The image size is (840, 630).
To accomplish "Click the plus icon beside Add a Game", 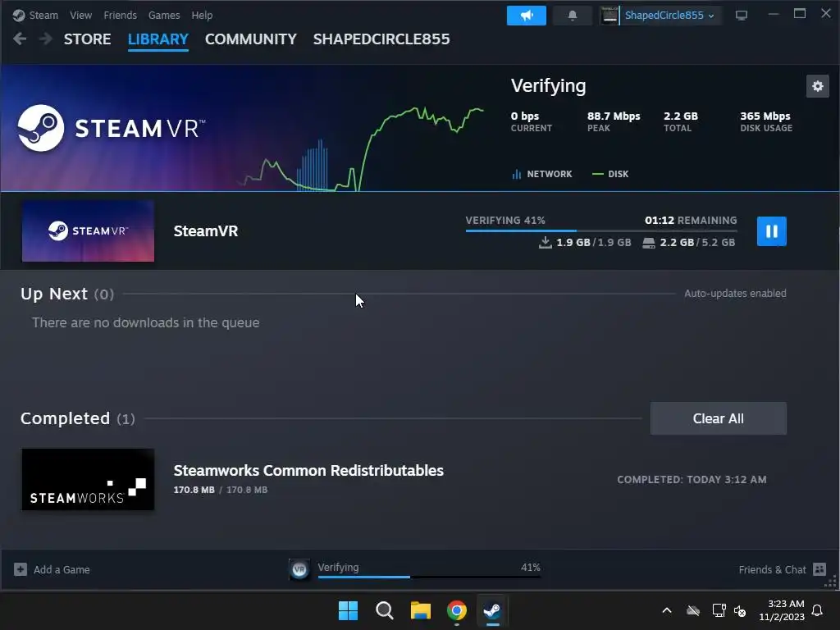I will tap(21, 569).
